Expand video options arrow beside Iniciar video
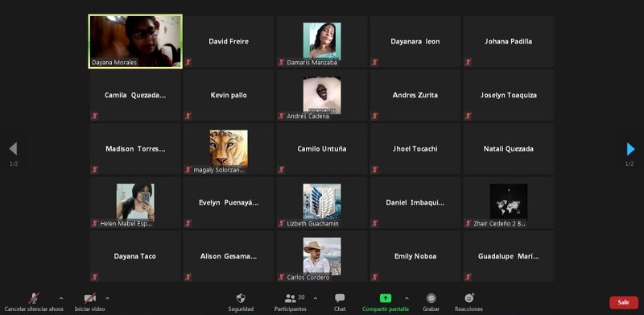644x315 pixels. click(108, 298)
